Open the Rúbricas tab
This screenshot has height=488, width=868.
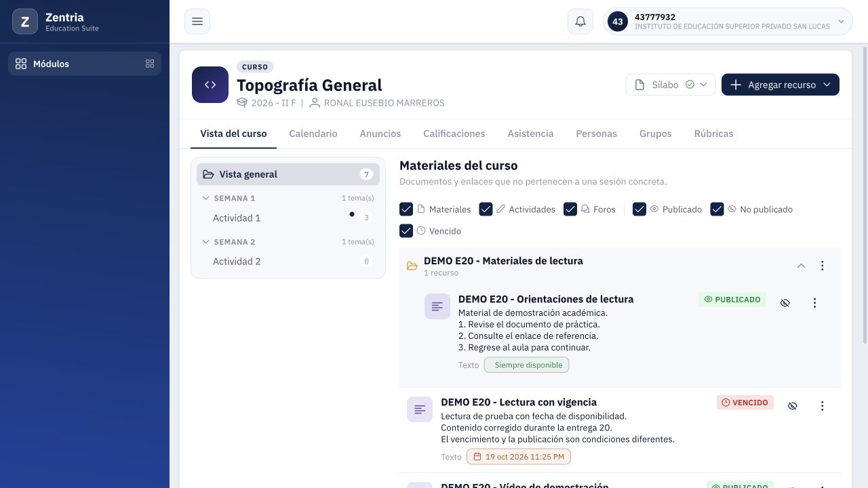(713, 134)
